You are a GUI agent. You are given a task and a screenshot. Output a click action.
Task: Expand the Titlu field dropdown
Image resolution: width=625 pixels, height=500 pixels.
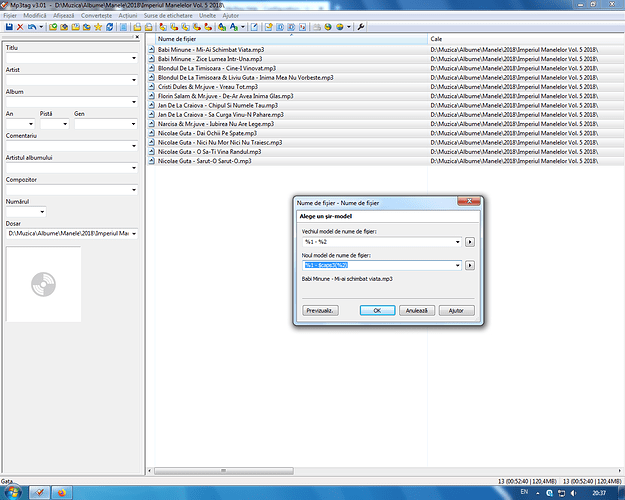[x=134, y=58]
